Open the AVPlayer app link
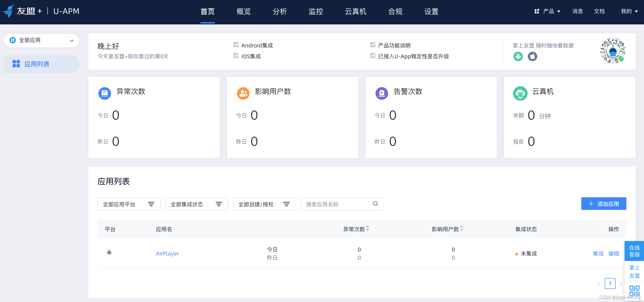 click(x=167, y=253)
